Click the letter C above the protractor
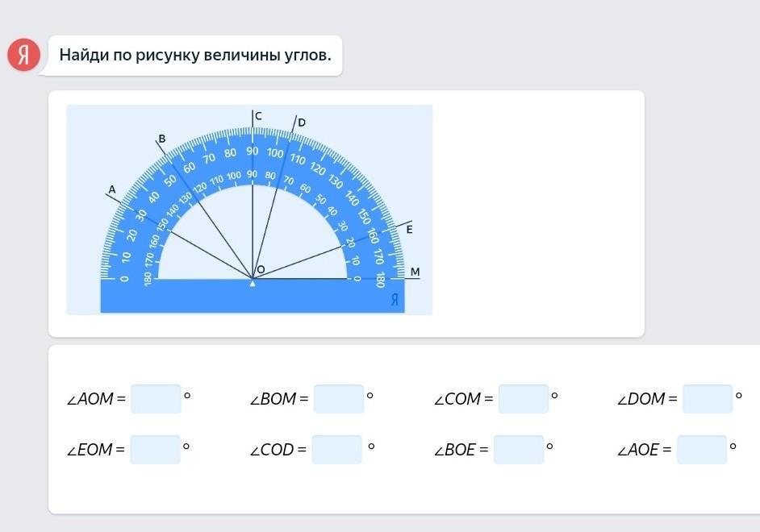Screen dimensions: 760x532 click(258, 116)
